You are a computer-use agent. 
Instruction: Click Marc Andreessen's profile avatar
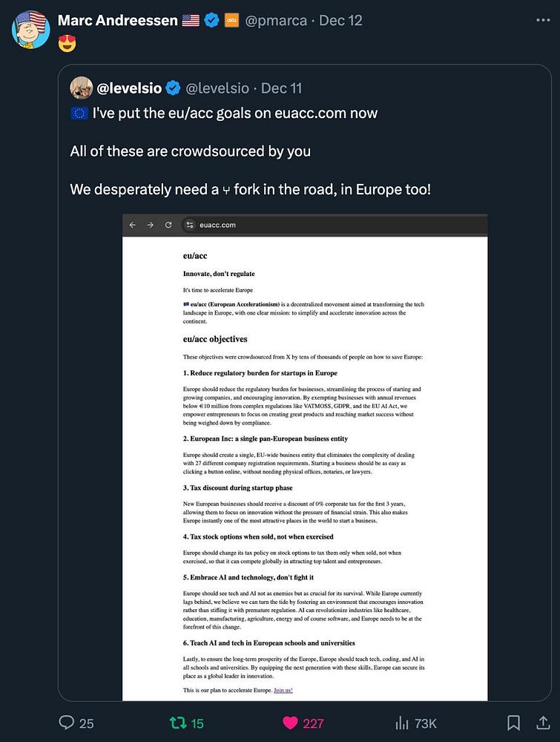tap(30, 29)
